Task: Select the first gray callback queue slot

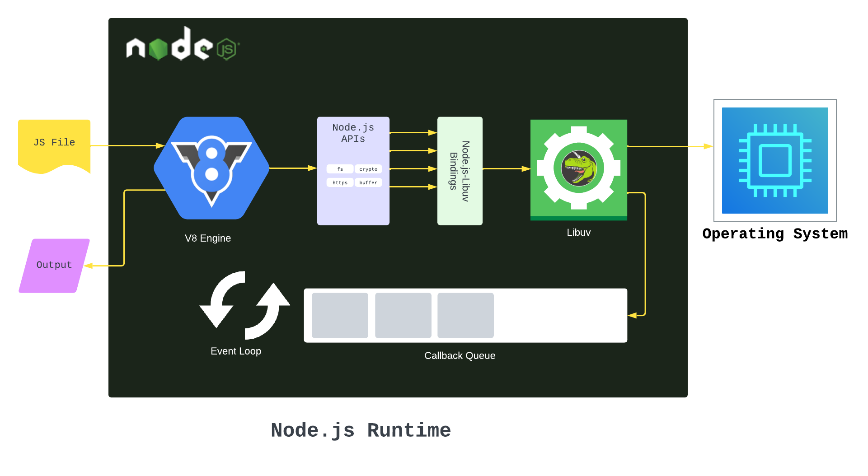Action: click(x=340, y=315)
